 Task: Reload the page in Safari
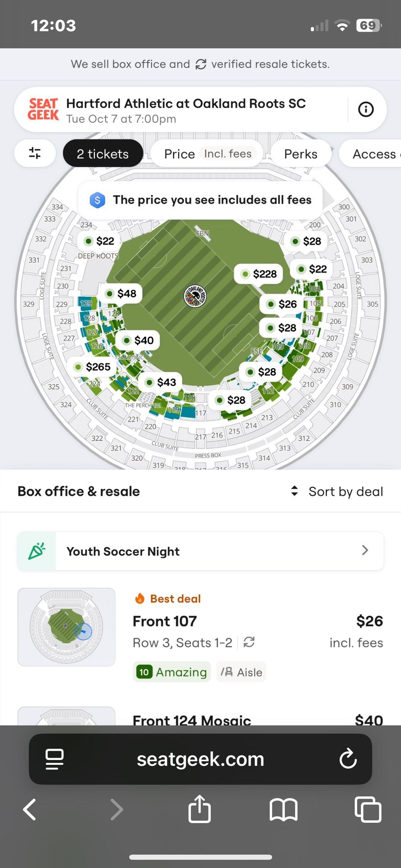348,759
